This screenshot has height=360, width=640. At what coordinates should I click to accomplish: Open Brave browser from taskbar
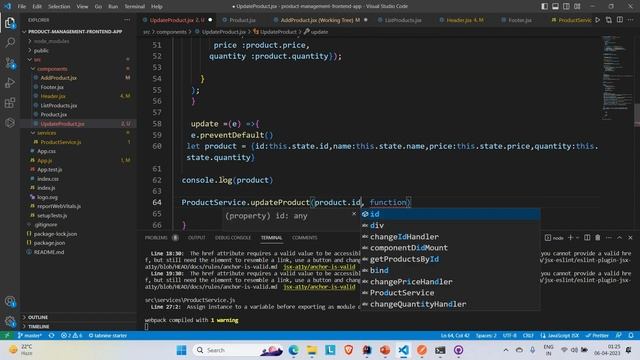349,350
